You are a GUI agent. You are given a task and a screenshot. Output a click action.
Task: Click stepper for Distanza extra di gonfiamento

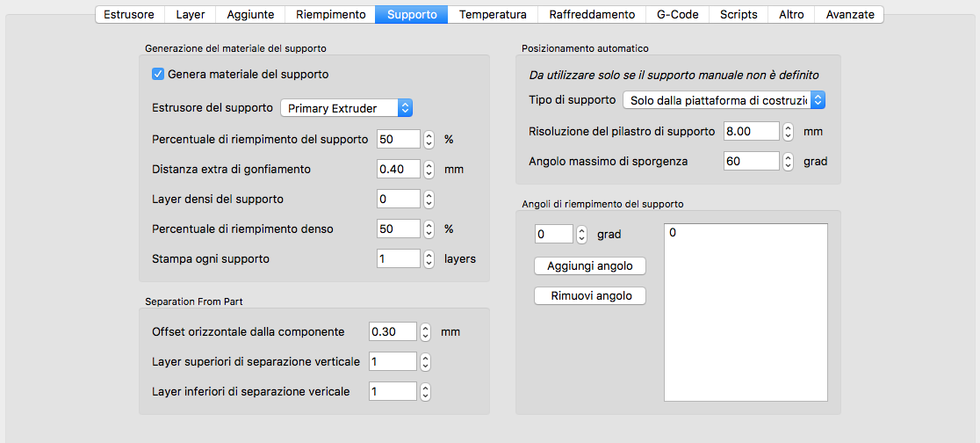(x=429, y=169)
